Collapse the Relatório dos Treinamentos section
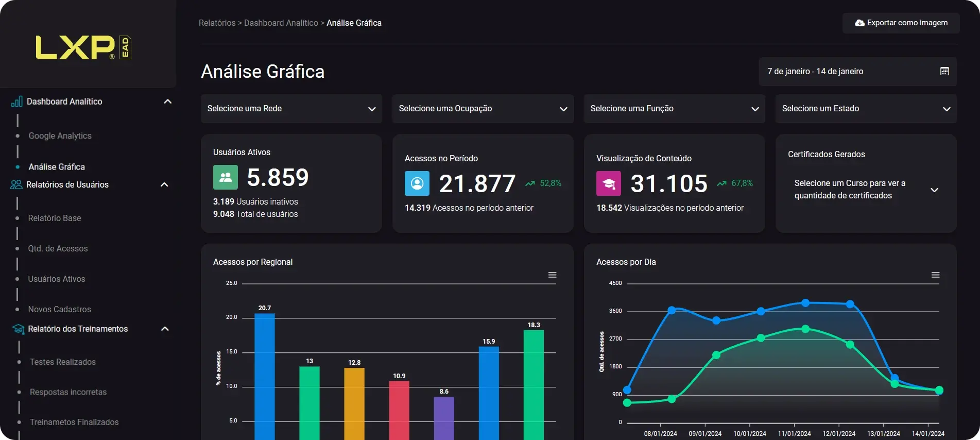The width and height of the screenshot is (980, 440). coord(165,329)
